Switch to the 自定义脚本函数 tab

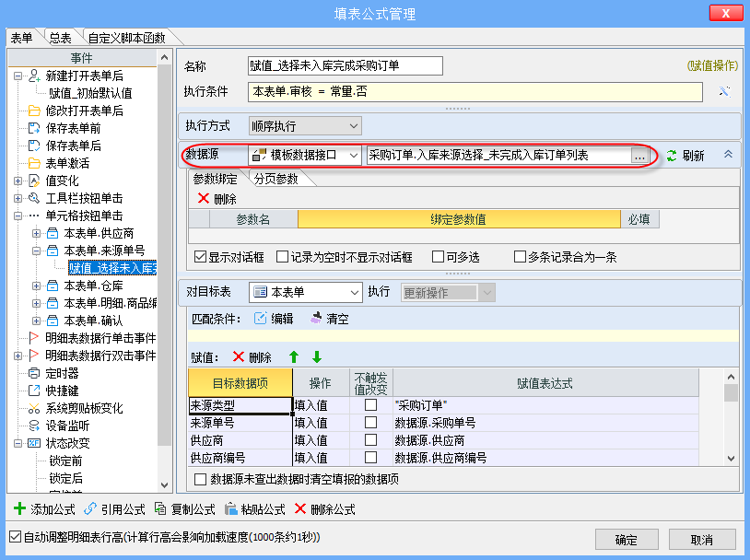pyautogui.click(x=127, y=38)
